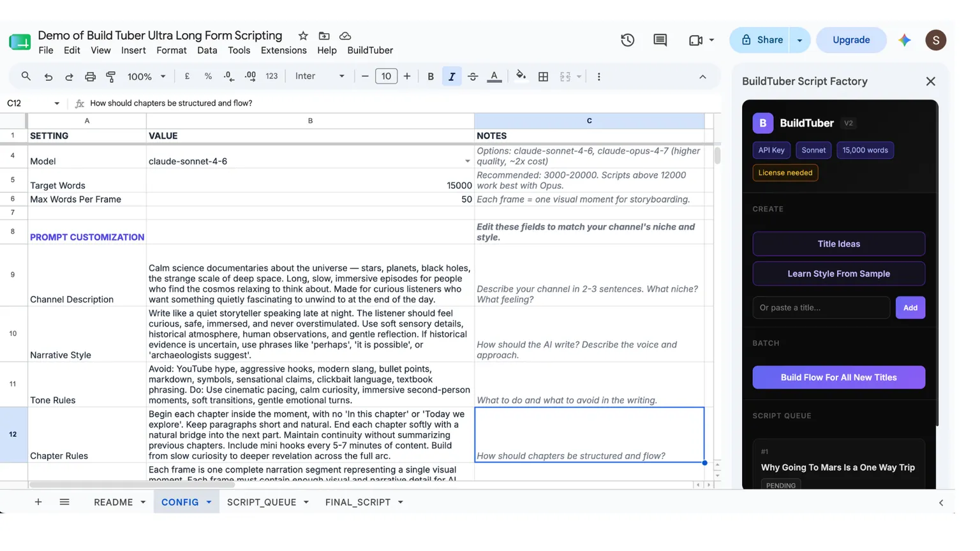Open the Data menu
This screenshot has height=551, width=980.
coord(207,50)
